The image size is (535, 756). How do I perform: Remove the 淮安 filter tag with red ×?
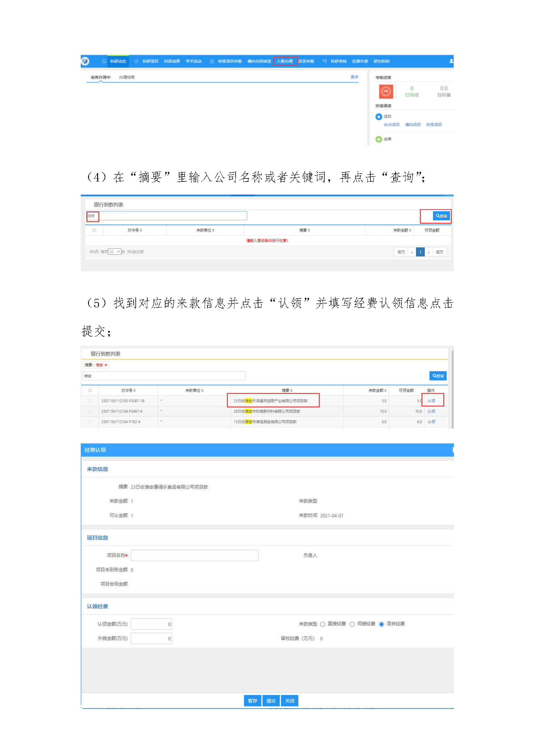tap(106, 365)
